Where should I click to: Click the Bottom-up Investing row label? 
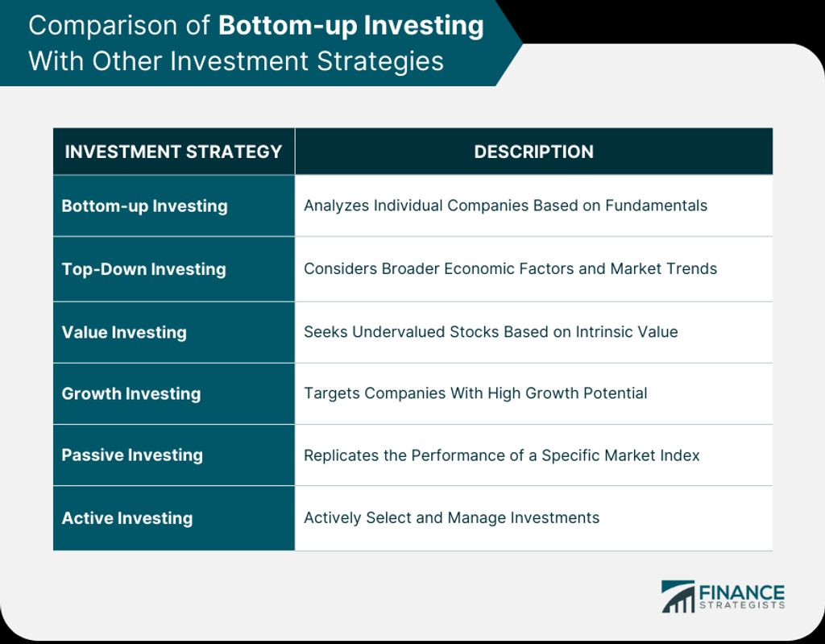click(x=145, y=206)
